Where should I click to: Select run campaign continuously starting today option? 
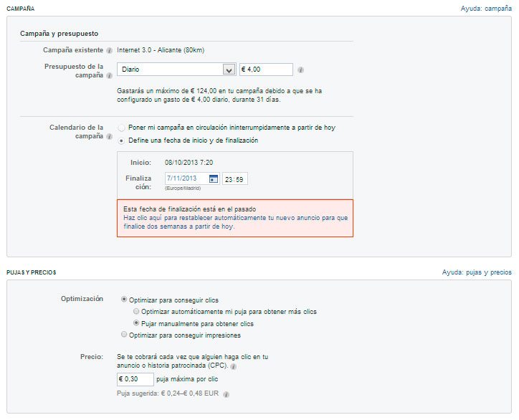(122, 128)
